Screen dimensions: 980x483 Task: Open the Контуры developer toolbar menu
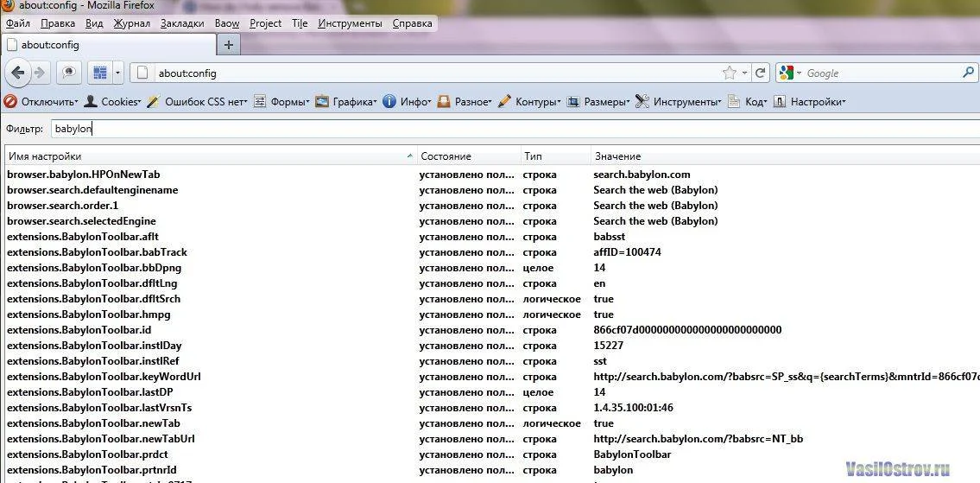(528, 101)
